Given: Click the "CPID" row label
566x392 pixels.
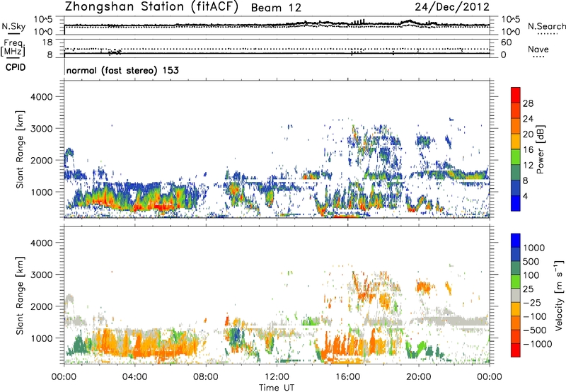Looking at the screenshot, I should (16, 67).
